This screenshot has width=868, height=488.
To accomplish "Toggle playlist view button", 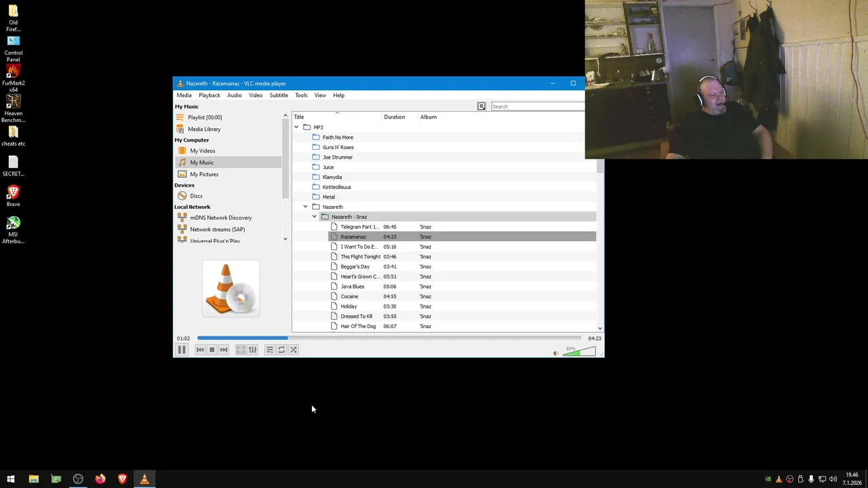I will pos(270,350).
